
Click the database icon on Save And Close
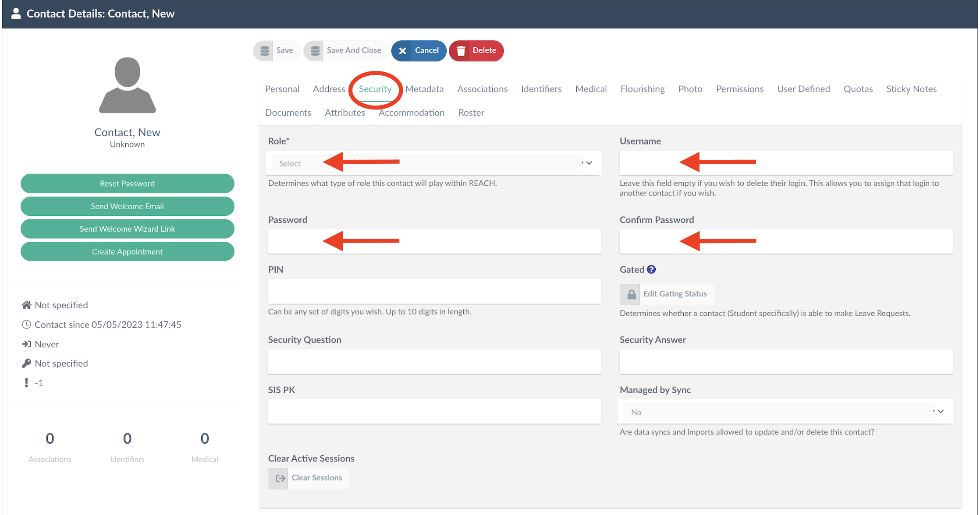click(x=315, y=51)
